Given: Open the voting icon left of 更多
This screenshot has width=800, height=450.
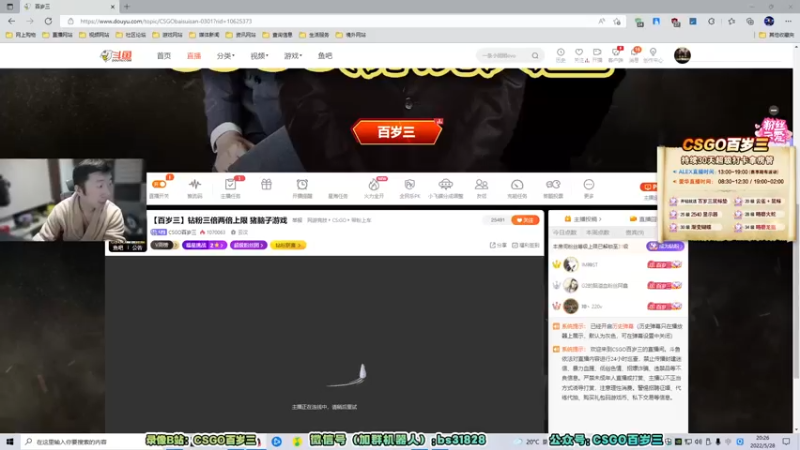Looking at the screenshot, I should click(553, 185).
